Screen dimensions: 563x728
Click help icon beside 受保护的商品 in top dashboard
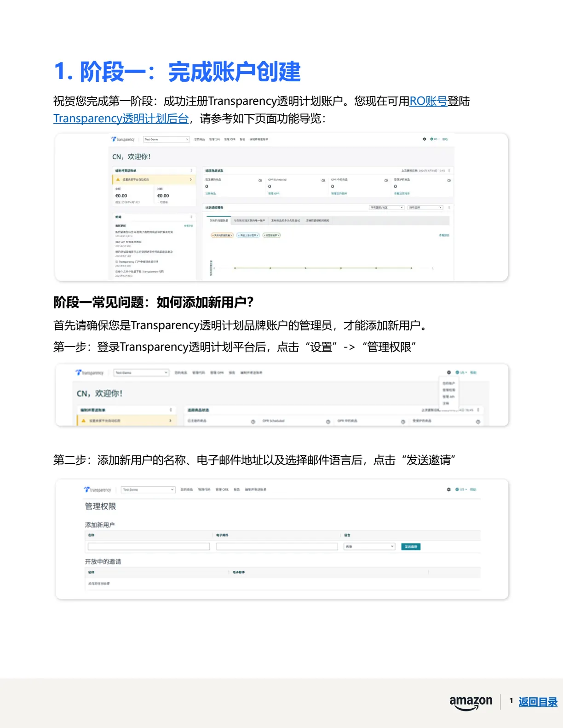[449, 180]
